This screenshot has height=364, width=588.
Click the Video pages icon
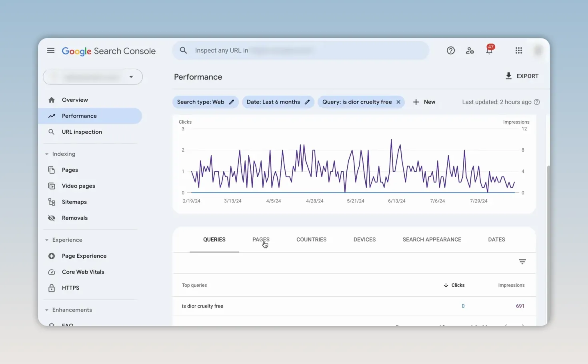(x=52, y=186)
